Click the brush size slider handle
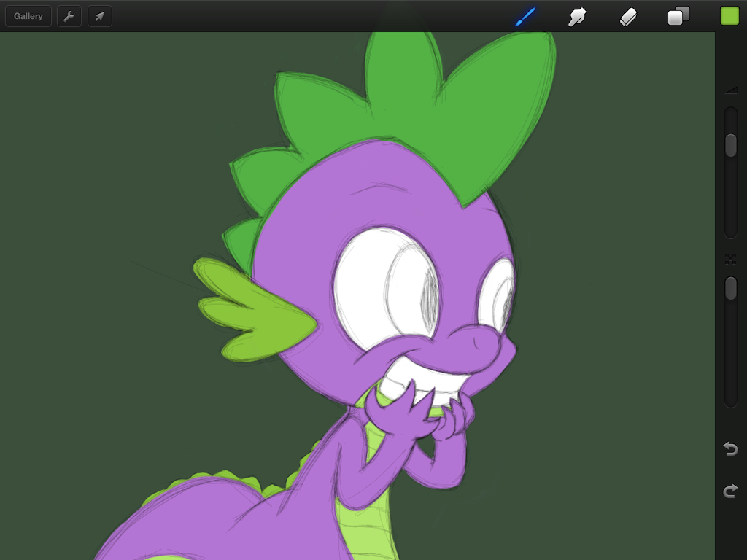Screen dimensions: 747x560 (730, 145)
